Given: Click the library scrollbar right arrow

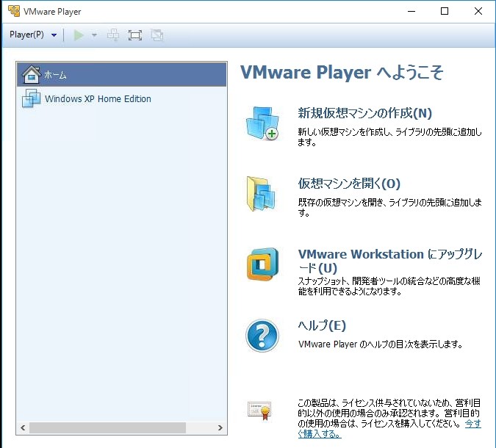Looking at the screenshot, I should (x=220, y=427).
